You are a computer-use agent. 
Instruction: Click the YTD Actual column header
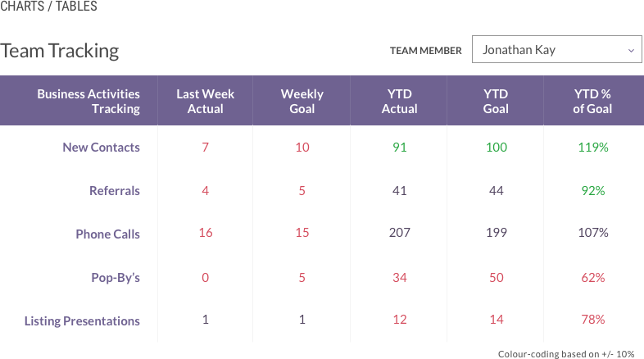399,101
